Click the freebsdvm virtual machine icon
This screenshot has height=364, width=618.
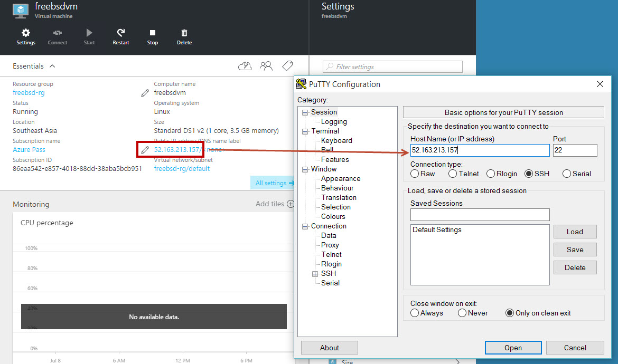click(x=21, y=11)
